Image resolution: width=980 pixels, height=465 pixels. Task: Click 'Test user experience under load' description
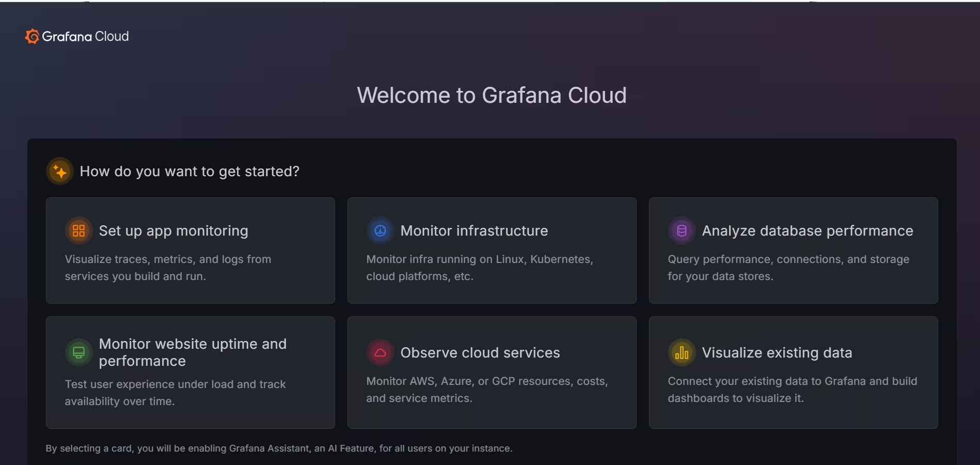(x=175, y=393)
